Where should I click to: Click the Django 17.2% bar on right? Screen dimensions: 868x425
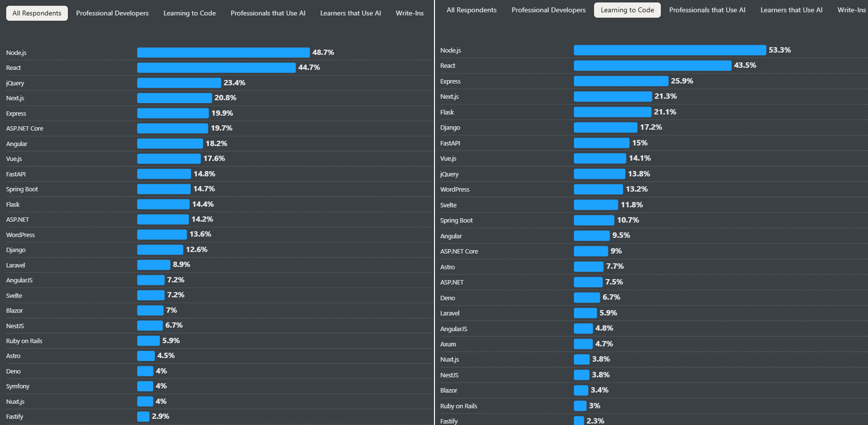(x=605, y=128)
